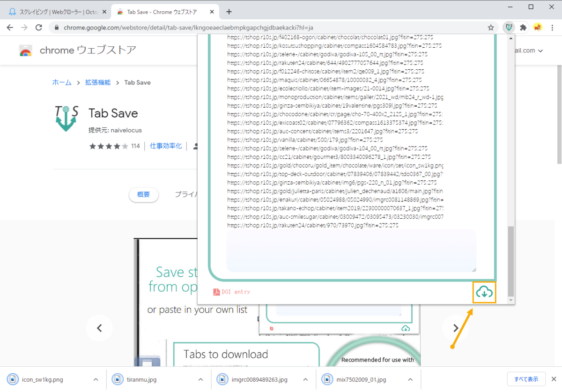Open the 仕事効率化 category link
562x392 pixels.
click(166, 146)
